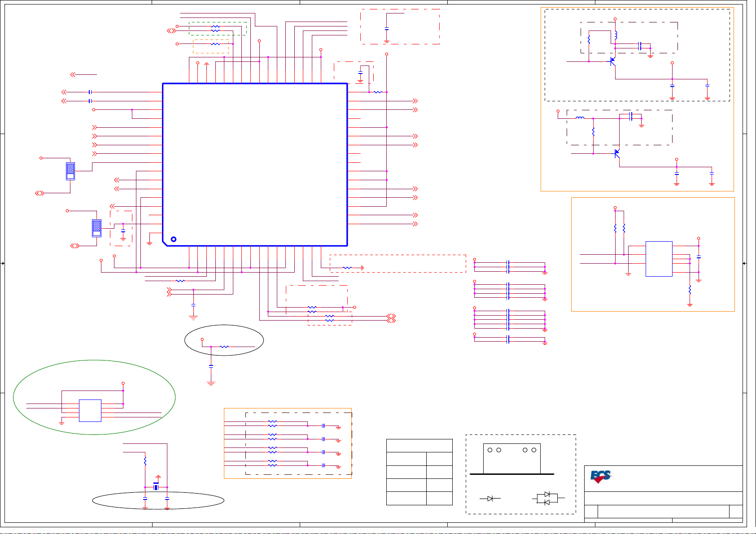756x534 pixels.
Task: Select the blue IC with two pull-up resistors above
Action: coord(659,259)
